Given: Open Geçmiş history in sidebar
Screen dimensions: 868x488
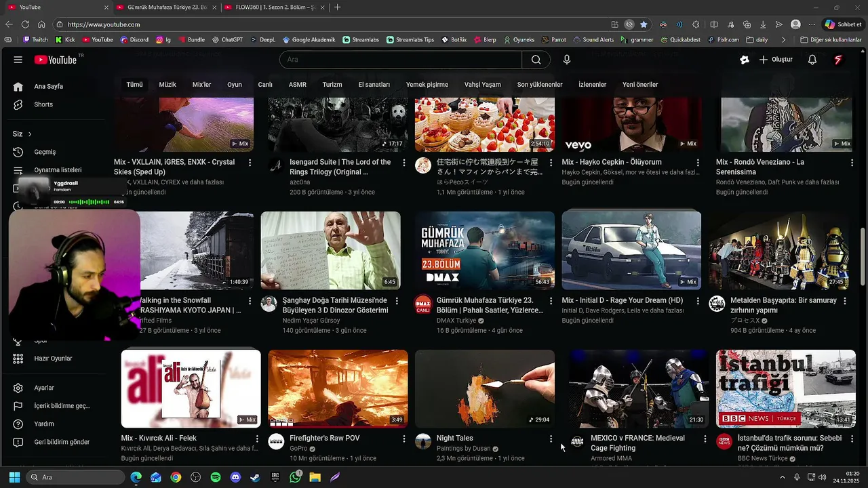Looking at the screenshot, I should [x=44, y=152].
